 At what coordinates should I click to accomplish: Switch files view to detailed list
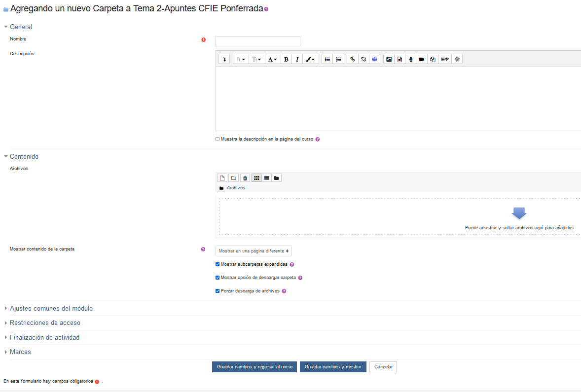(266, 178)
